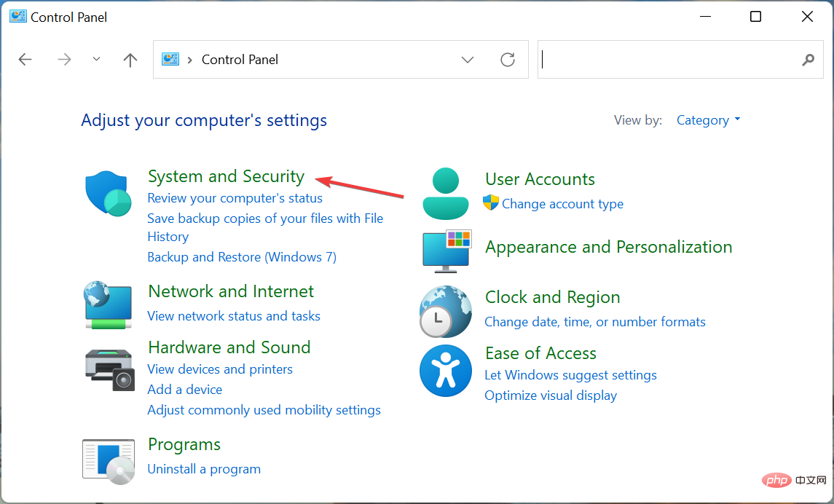Select Let Windows suggest settings
This screenshot has width=834, height=504.
[x=571, y=375]
